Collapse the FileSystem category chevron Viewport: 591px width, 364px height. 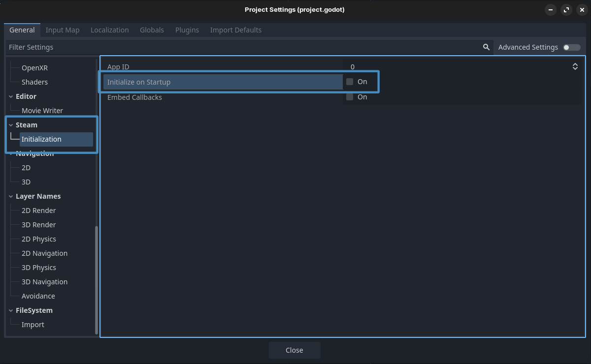[11, 310]
